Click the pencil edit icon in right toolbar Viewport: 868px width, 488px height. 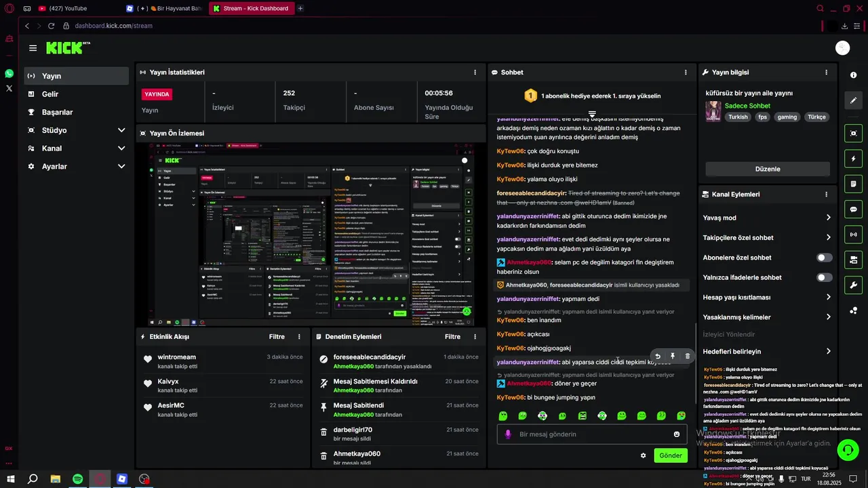(853, 100)
